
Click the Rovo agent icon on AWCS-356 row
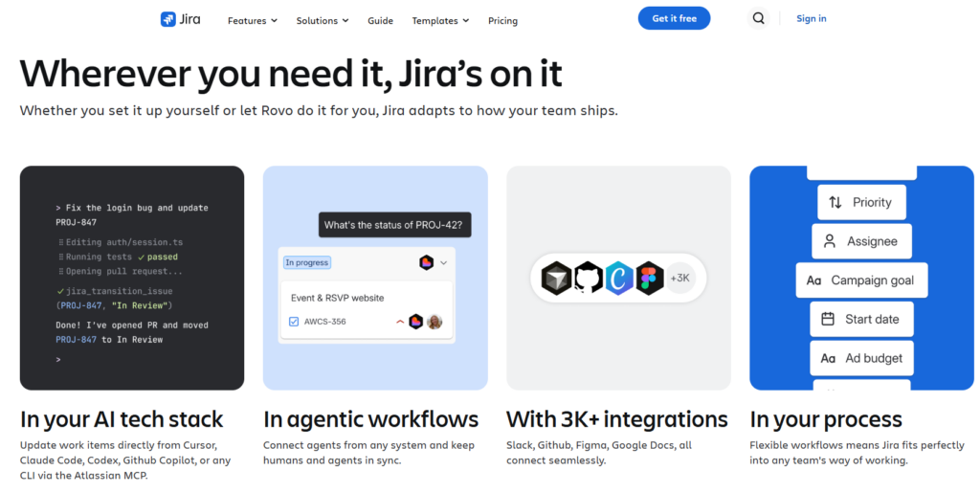415,322
